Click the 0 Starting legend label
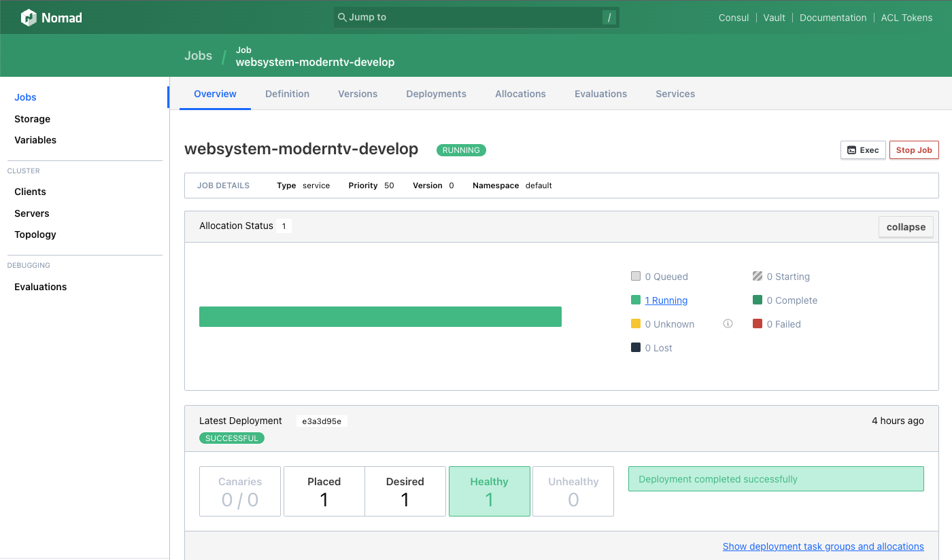The width and height of the screenshot is (952, 560). tap(788, 277)
